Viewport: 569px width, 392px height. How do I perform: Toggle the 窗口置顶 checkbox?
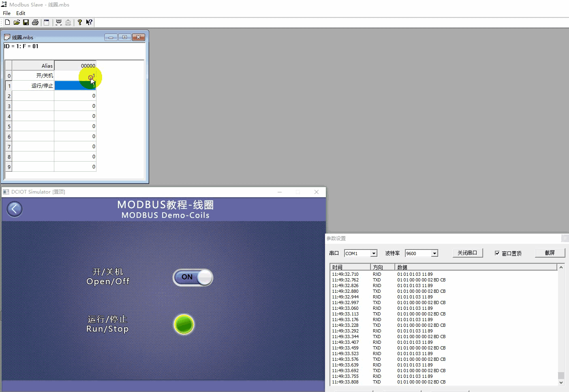click(x=497, y=253)
